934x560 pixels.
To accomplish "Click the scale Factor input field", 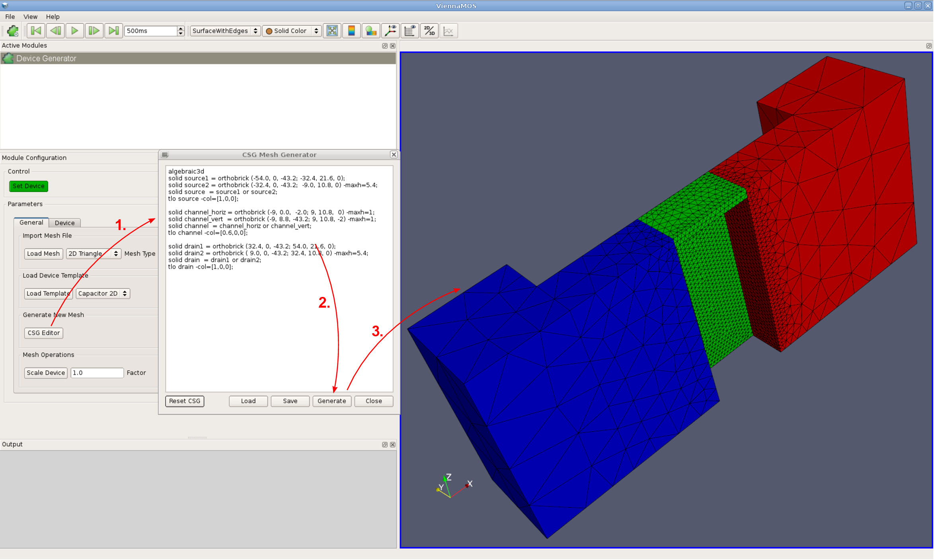I will (97, 373).
